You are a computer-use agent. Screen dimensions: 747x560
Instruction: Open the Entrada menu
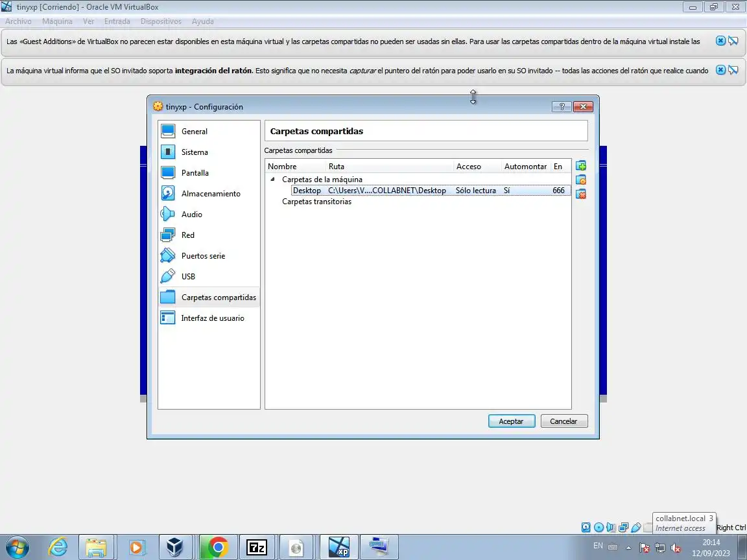pyautogui.click(x=117, y=21)
